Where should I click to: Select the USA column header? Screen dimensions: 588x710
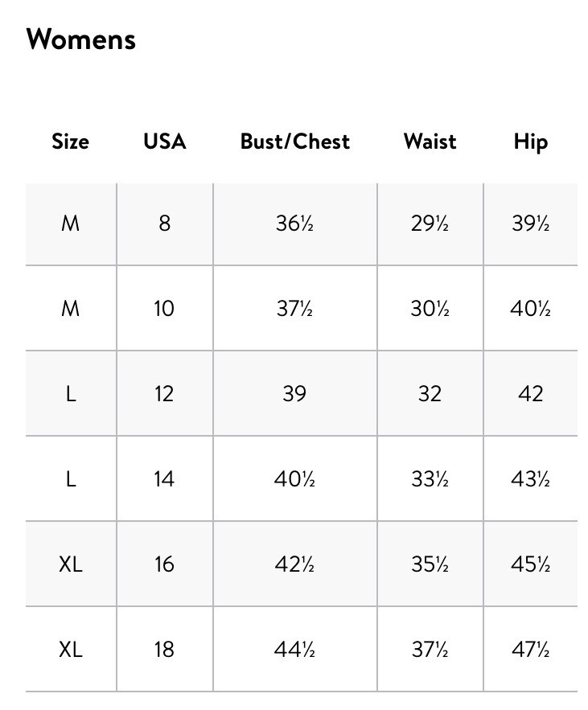[164, 142]
